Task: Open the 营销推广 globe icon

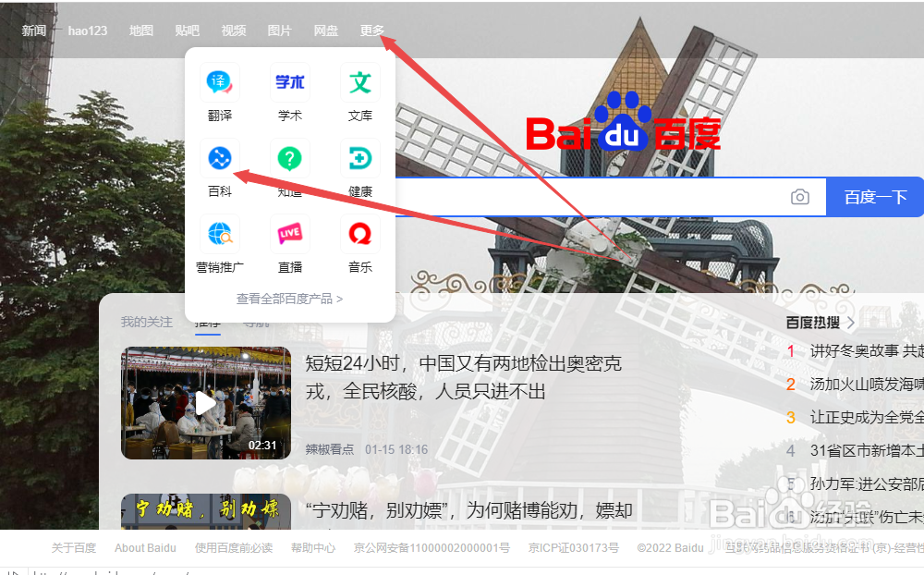Action: (219, 234)
